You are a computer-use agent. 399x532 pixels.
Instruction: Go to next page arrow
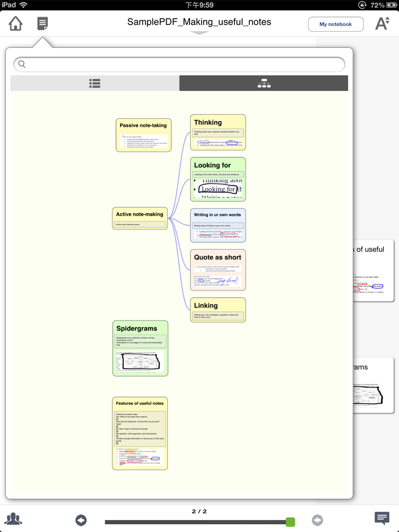317,520
